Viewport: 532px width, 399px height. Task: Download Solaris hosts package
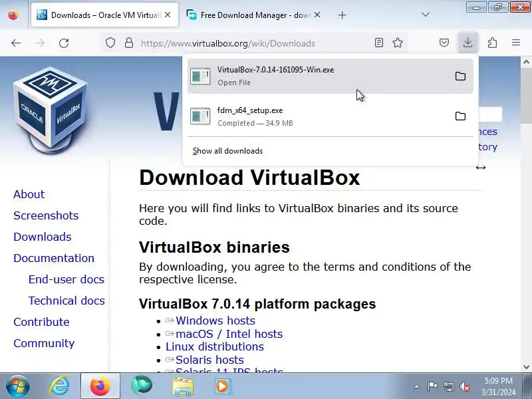pos(209,360)
